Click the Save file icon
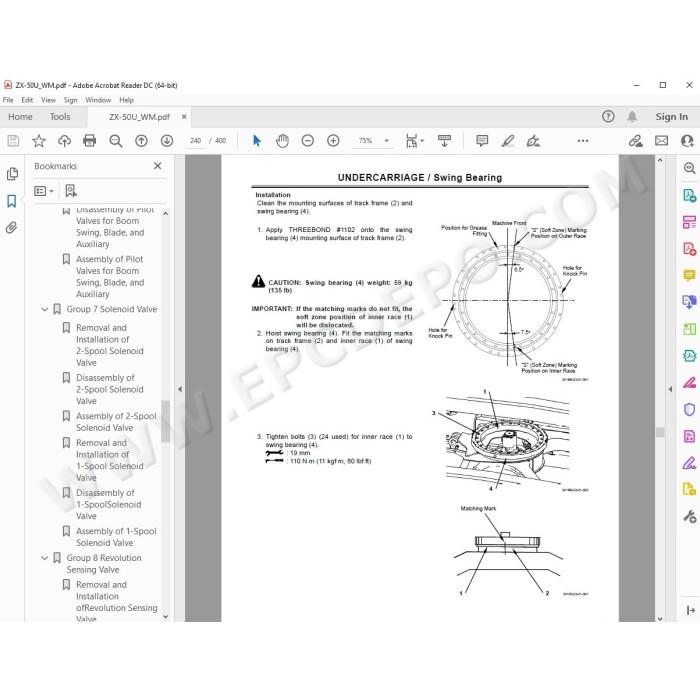The image size is (700, 700). coord(13,141)
